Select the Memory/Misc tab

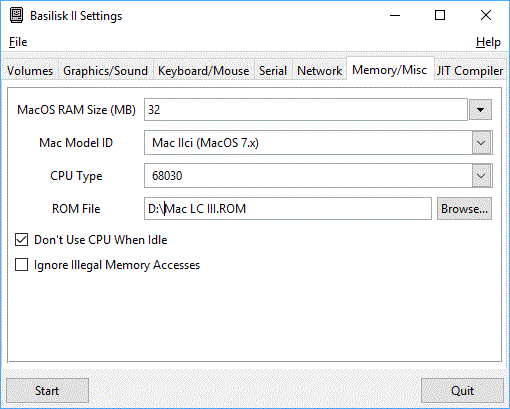(x=390, y=70)
